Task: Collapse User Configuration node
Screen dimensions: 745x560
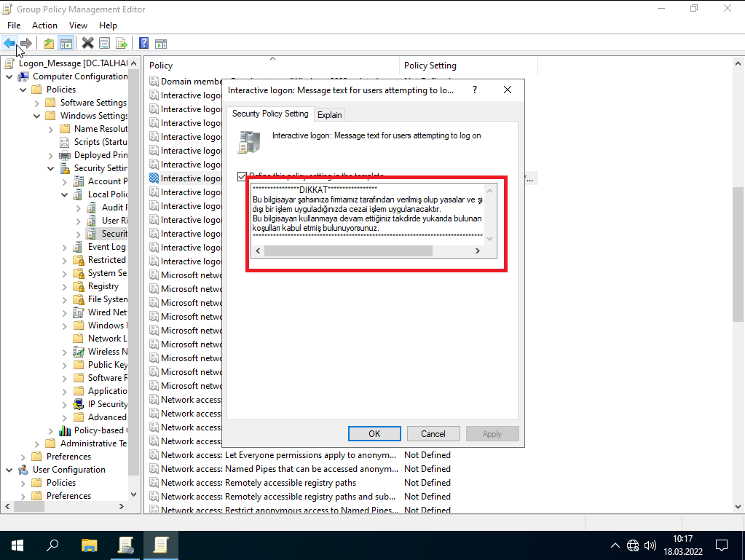Action: (9, 470)
